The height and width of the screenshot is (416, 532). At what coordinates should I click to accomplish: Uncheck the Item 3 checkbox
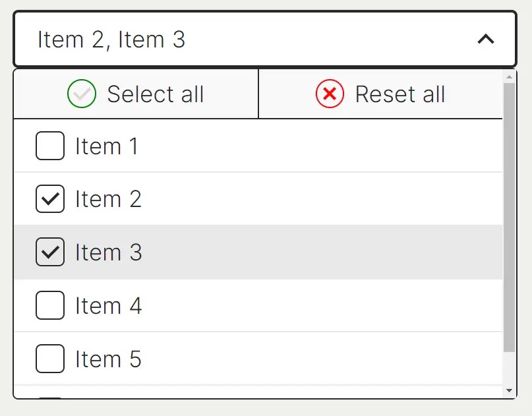pyautogui.click(x=50, y=252)
